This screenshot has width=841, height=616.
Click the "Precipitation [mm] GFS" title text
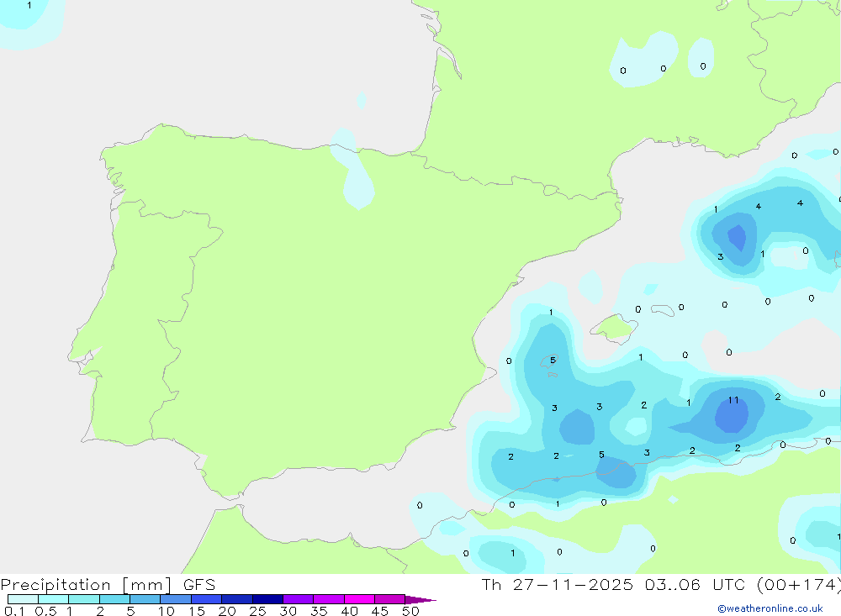108,585
